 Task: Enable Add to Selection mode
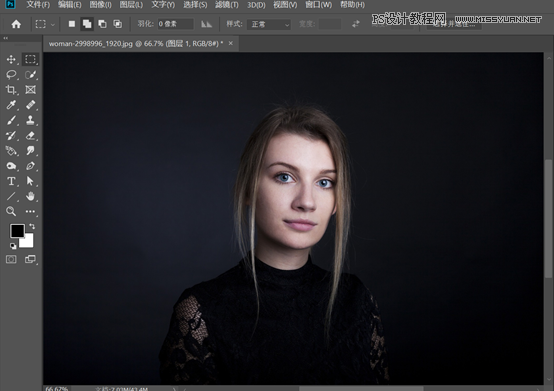click(87, 24)
